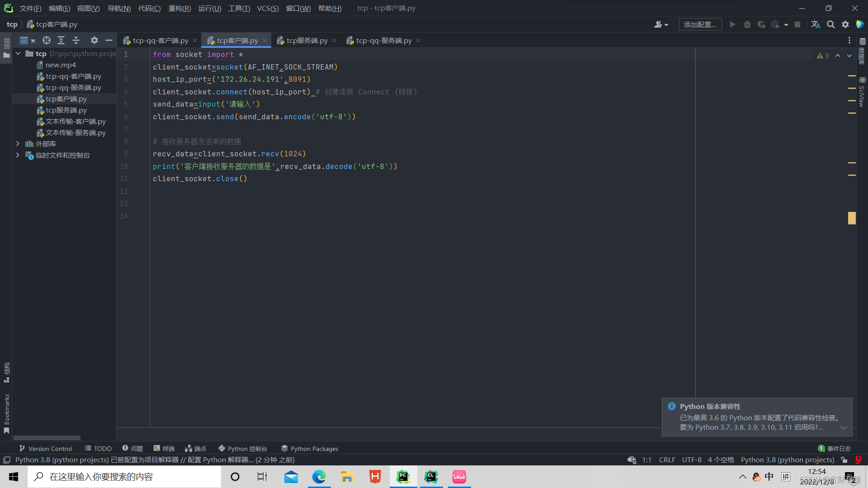Click the translate icon in toolbar
The width and height of the screenshot is (868, 488).
point(816,24)
